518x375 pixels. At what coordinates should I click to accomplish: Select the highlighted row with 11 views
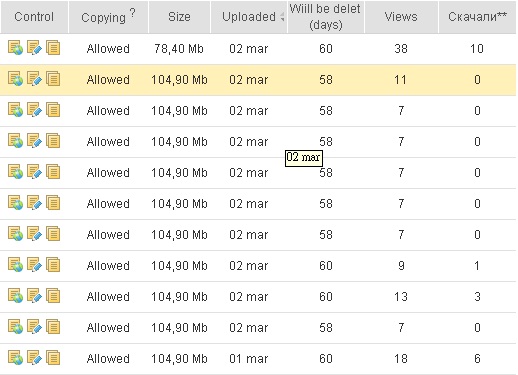tap(258, 80)
